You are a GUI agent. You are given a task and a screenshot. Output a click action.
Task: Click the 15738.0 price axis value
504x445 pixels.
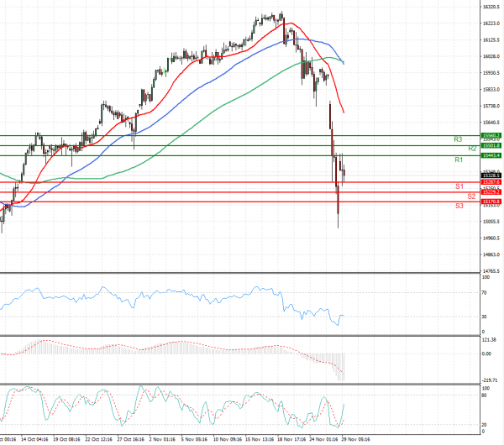491,106
